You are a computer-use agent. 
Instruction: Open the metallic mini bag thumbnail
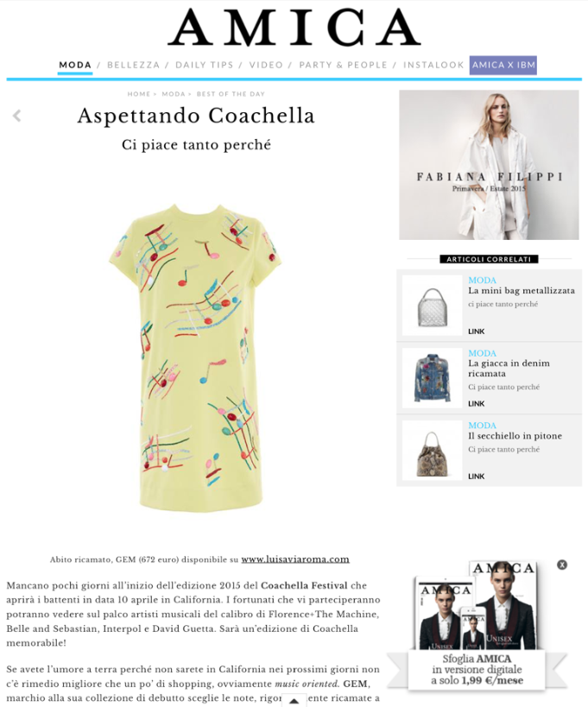click(432, 306)
